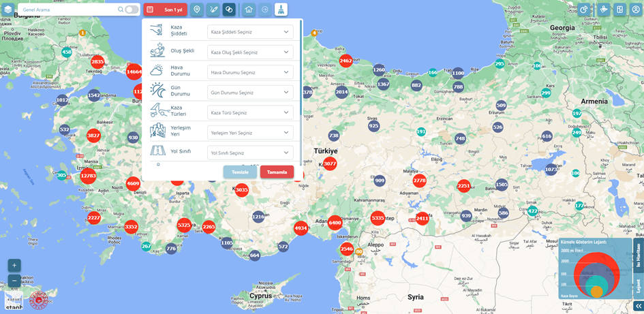
Task: Expand the Yol Sınıfı Seçiniz dropdown
Action: pyautogui.click(x=250, y=153)
